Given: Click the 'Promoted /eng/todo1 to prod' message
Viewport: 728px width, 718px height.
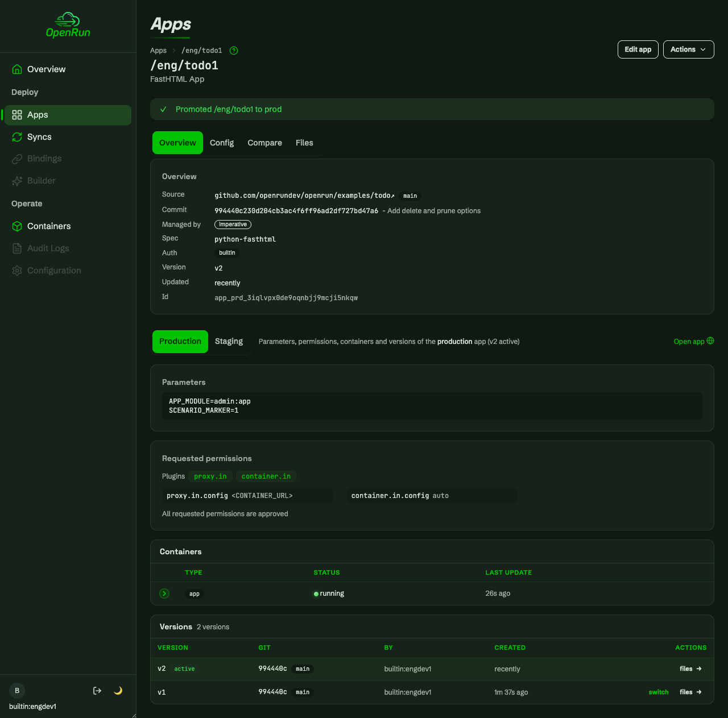Looking at the screenshot, I should [229, 109].
